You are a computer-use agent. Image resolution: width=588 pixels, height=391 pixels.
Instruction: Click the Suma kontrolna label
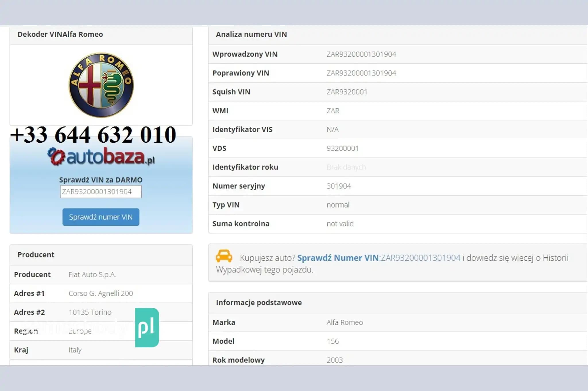click(241, 224)
